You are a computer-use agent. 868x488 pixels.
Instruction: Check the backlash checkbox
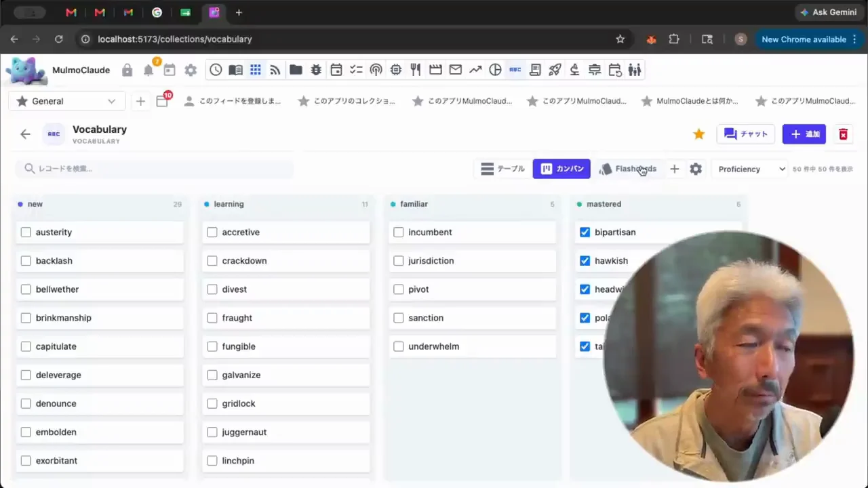click(x=26, y=261)
